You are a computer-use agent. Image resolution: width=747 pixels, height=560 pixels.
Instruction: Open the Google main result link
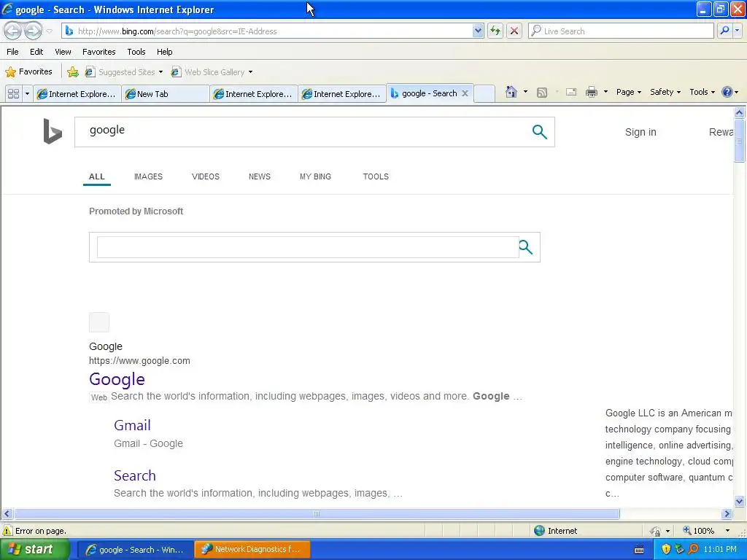point(117,379)
